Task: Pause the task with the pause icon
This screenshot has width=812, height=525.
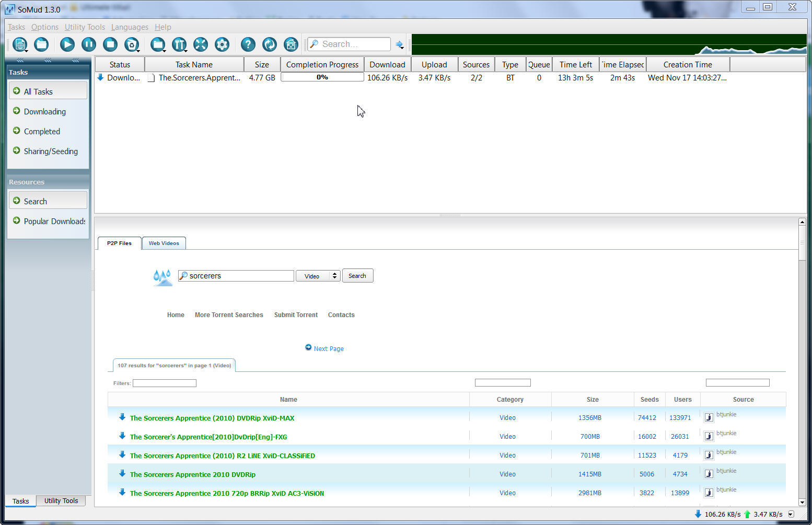Action: click(88, 44)
